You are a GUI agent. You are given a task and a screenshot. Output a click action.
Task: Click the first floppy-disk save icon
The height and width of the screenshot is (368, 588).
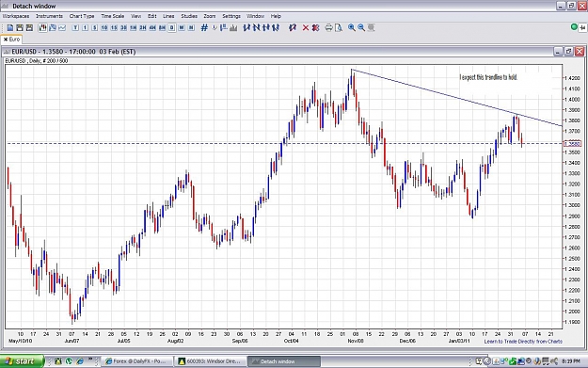point(20,27)
